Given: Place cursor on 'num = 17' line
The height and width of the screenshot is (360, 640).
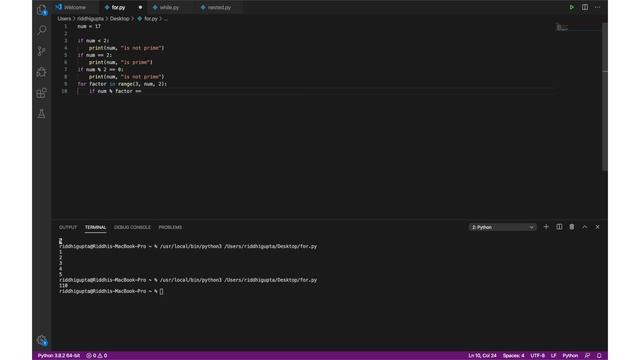Looking at the screenshot, I should (89, 26).
